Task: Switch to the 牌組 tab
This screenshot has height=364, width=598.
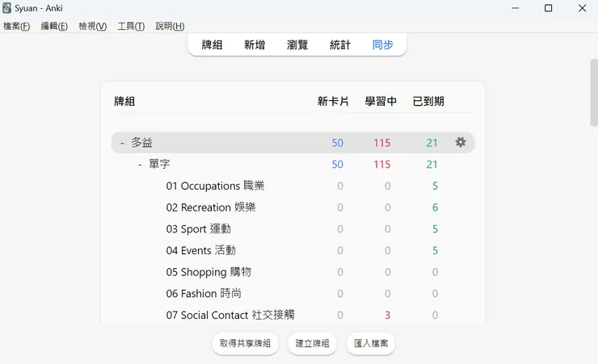Action: 212,45
